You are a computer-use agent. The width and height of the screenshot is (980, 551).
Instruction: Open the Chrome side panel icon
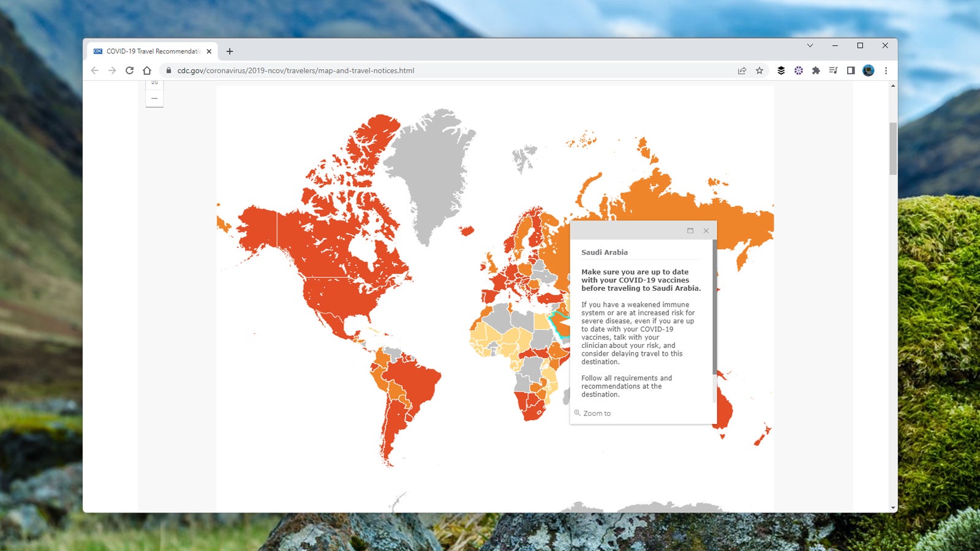click(x=851, y=70)
